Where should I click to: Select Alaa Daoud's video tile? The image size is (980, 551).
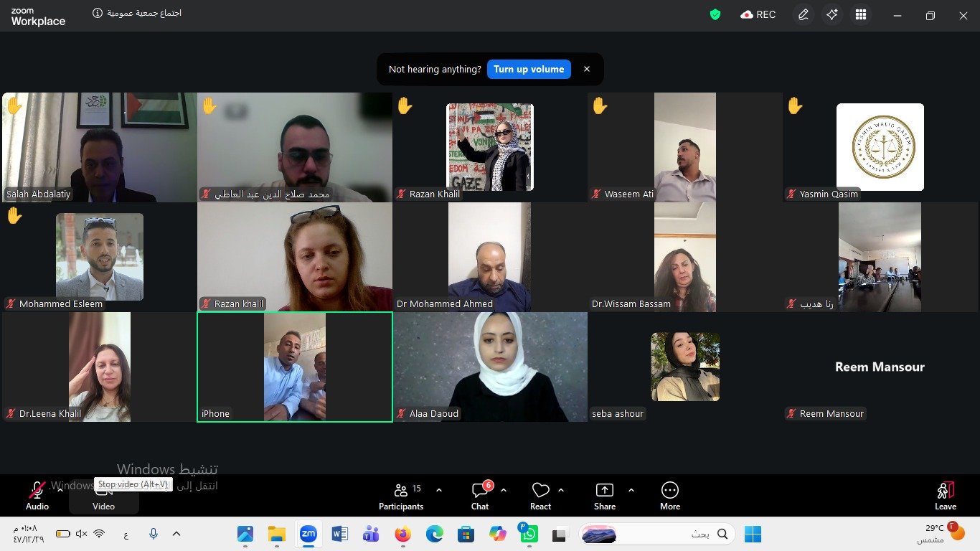tap(490, 367)
